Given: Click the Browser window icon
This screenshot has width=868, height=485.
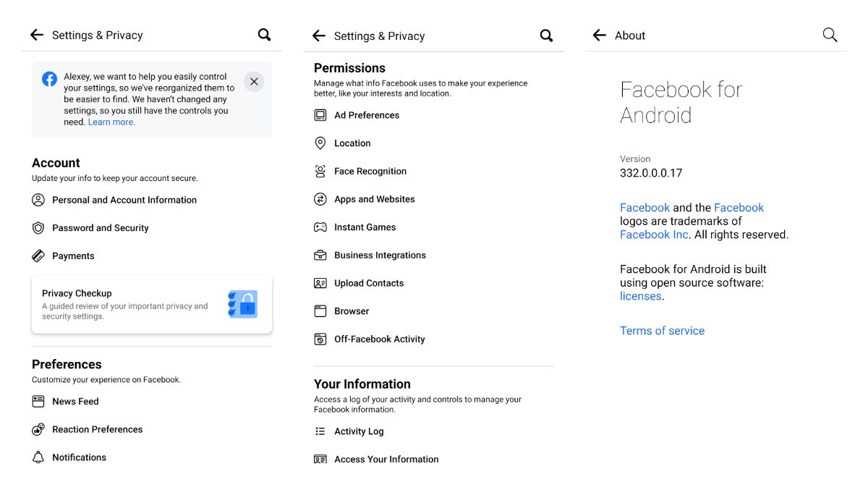Looking at the screenshot, I should (320, 311).
